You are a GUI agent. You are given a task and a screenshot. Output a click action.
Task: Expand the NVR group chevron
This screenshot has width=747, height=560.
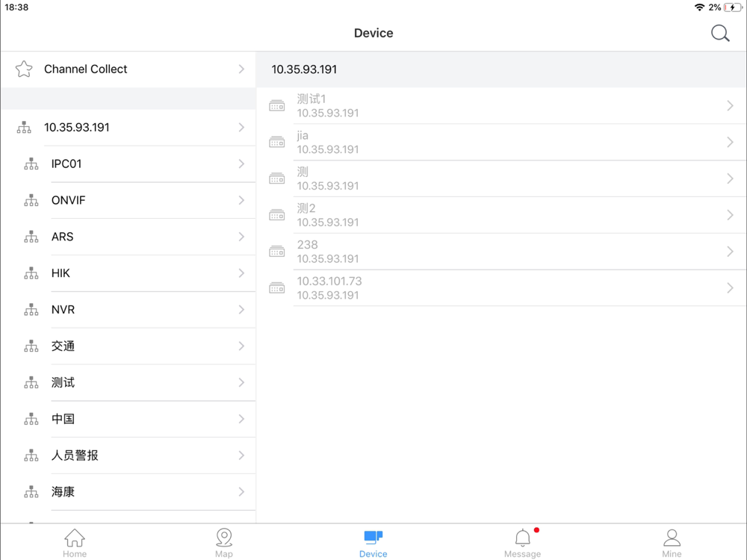click(x=241, y=310)
